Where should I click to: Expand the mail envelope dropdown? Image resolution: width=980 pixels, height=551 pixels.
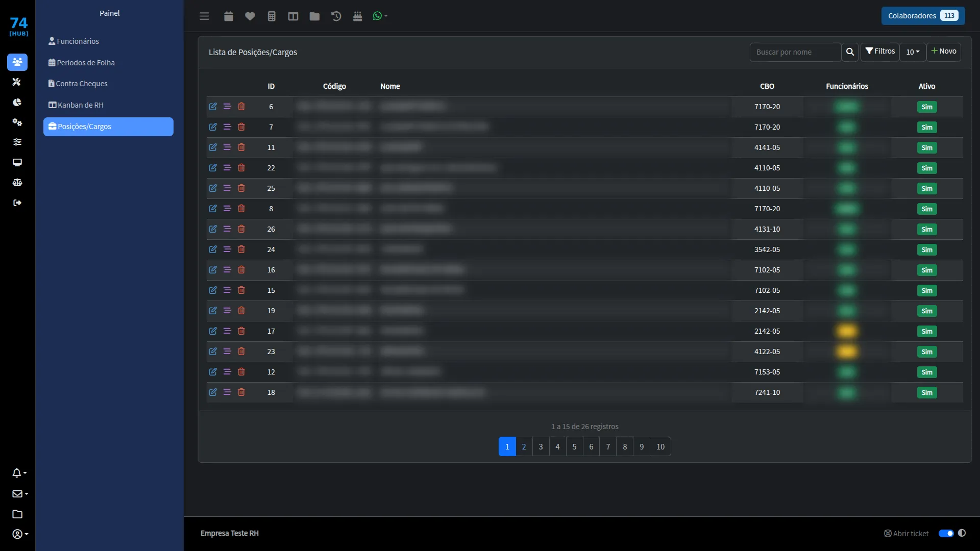(19, 494)
